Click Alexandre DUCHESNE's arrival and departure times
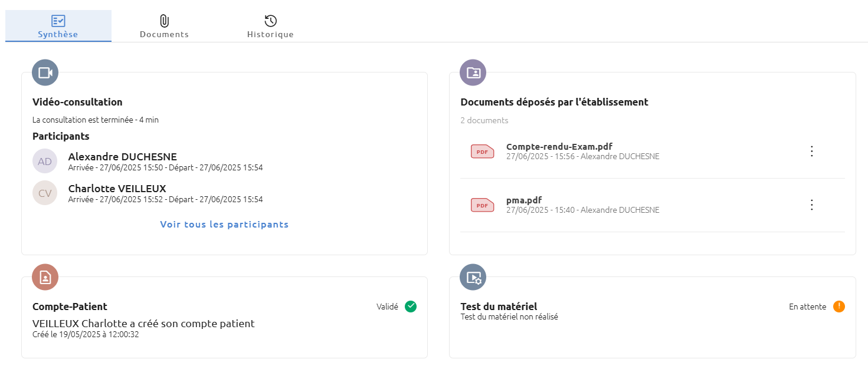868x369 pixels. [165, 167]
